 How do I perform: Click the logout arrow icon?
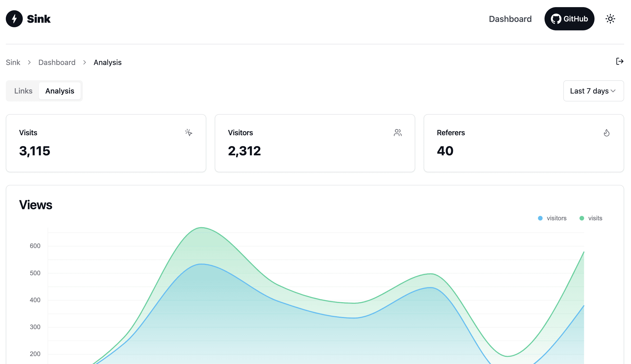point(620,62)
